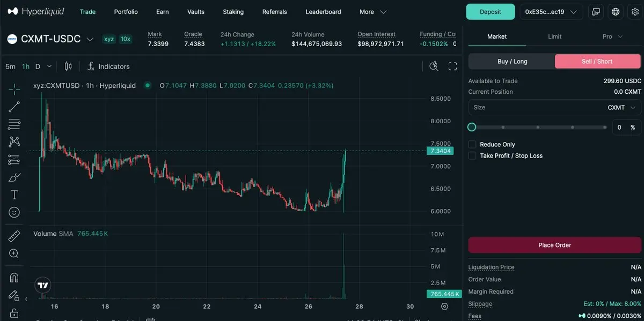This screenshot has width=644, height=321.
Task: Select the 1h timeframe
Action: [x=26, y=66]
